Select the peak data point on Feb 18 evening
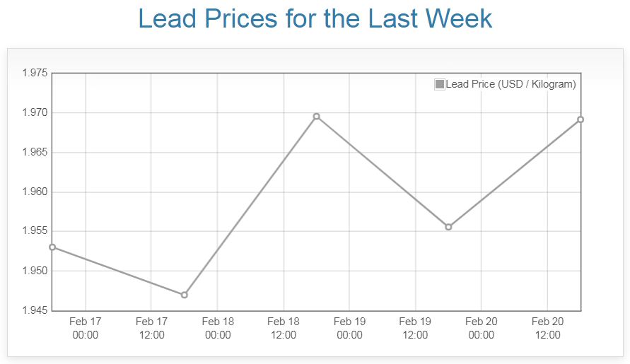 316,116
